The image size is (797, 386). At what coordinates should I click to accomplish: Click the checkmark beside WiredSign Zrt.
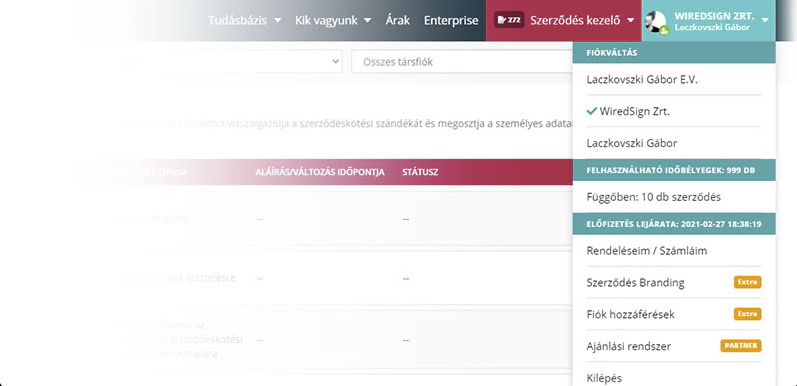click(591, 111)
